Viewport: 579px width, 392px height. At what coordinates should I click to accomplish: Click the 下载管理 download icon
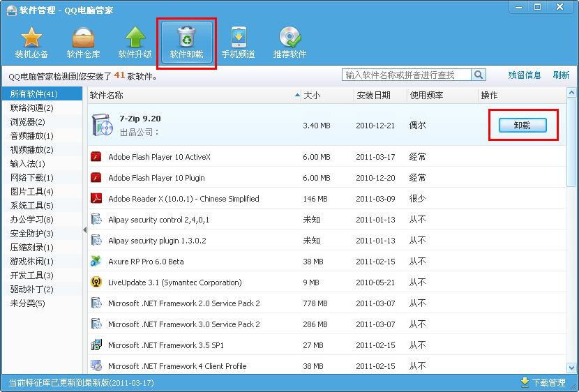[x=525, y=382]
